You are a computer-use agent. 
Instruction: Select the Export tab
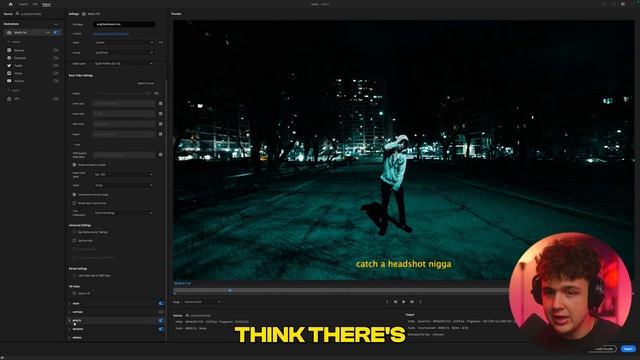(47, 4)
